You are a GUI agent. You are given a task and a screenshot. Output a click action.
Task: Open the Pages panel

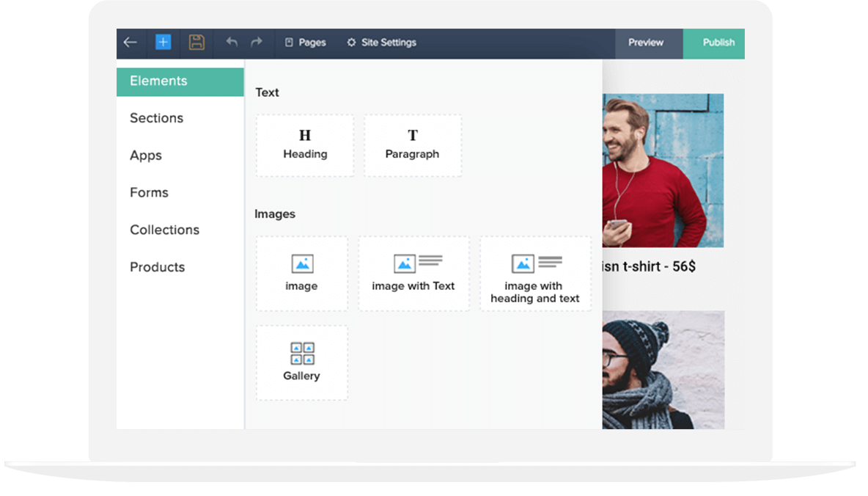305,43
